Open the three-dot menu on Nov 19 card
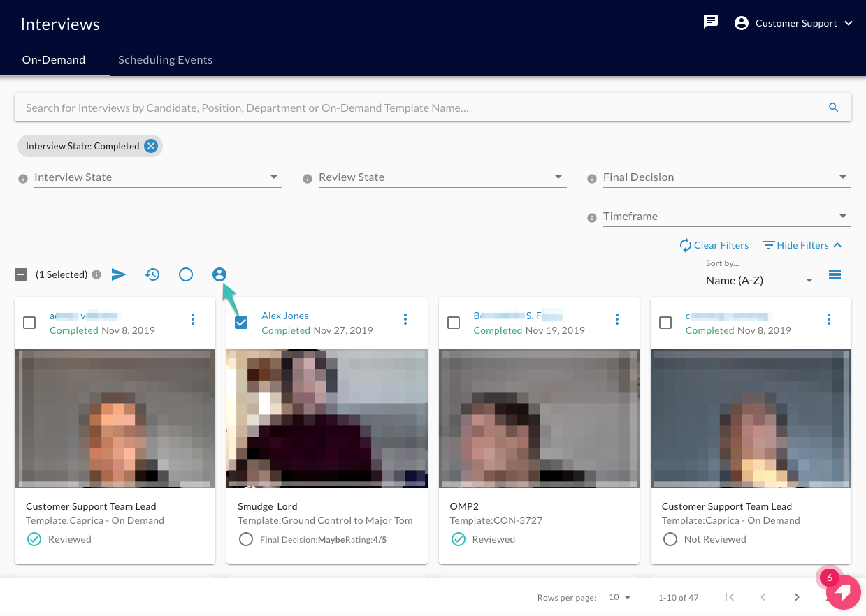 [x=617, y=319]
